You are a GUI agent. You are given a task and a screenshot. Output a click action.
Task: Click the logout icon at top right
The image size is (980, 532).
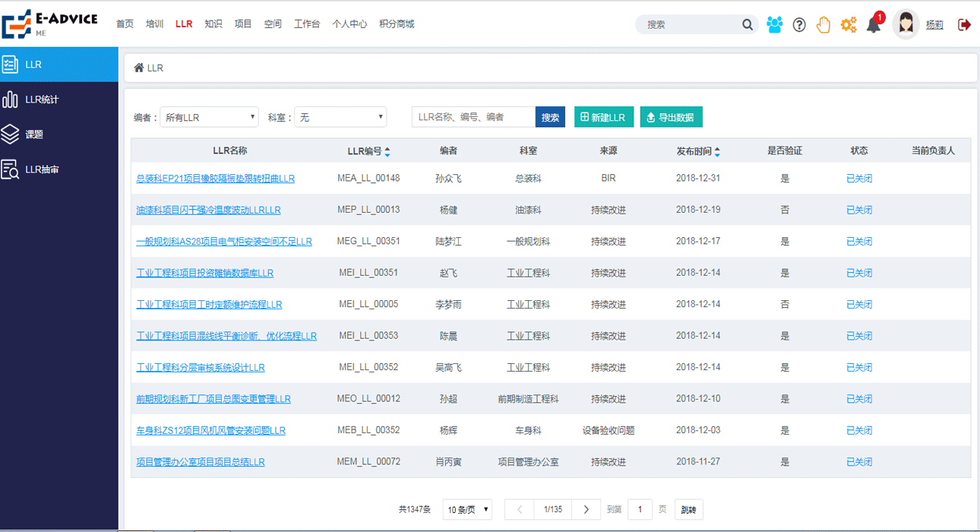964,24
